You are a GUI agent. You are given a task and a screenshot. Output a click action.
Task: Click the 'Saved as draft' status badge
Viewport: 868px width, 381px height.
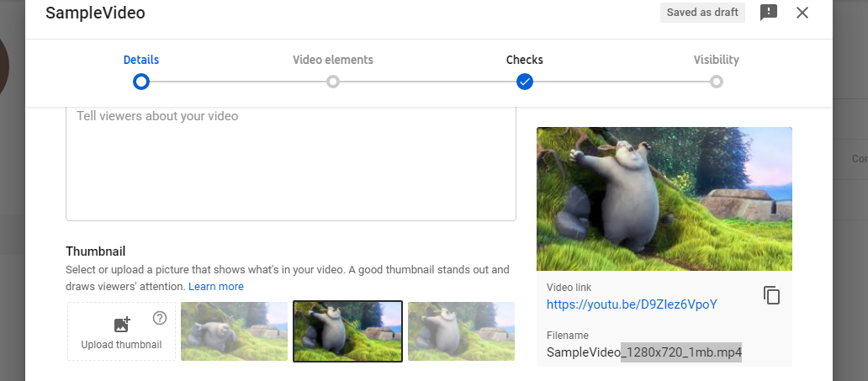(702, 12)
